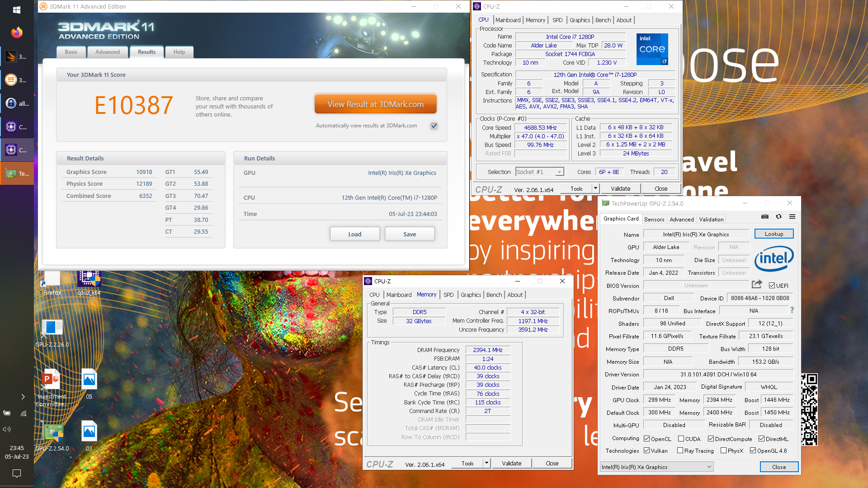Screen dimensions: 868x488
Task: Open the Validation tab in GPU-Z
Action: tap(711, 219)
